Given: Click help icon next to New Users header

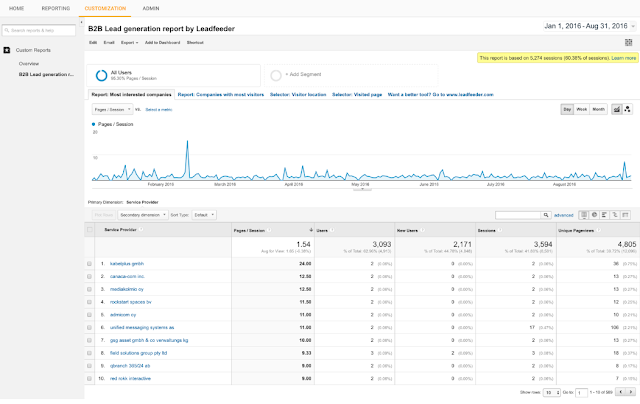Looking at the screenshot, I should point(422,231).
